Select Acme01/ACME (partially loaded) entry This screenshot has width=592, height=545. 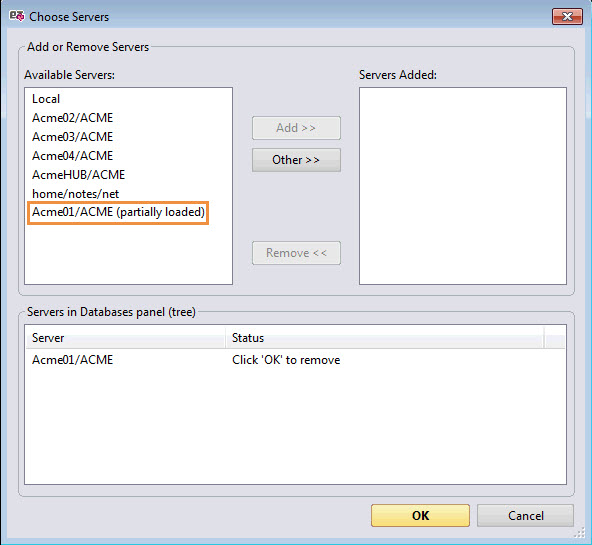(118, 212)
